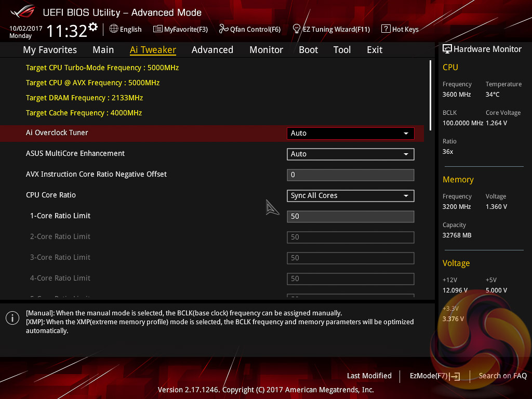The width and height of the screenshot is (532, 399).
Task: Click Search on FAQ link
Action: click(502, 376)
